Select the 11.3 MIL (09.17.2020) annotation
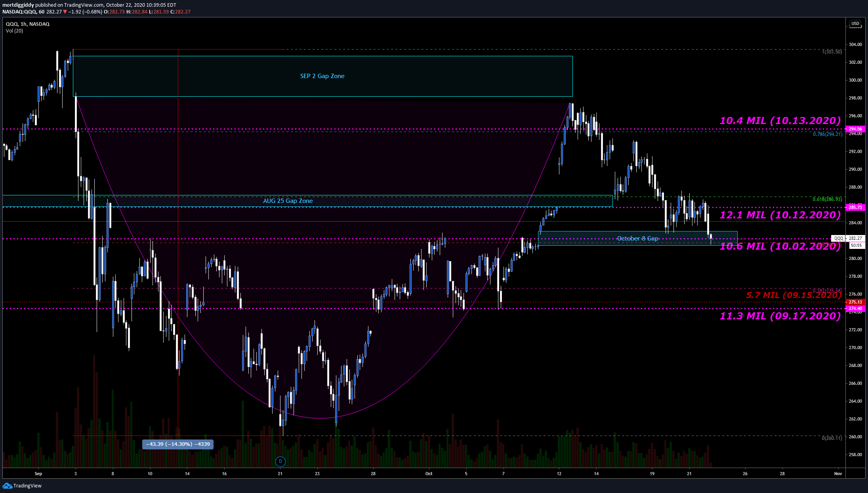 (x=780, y=316)
